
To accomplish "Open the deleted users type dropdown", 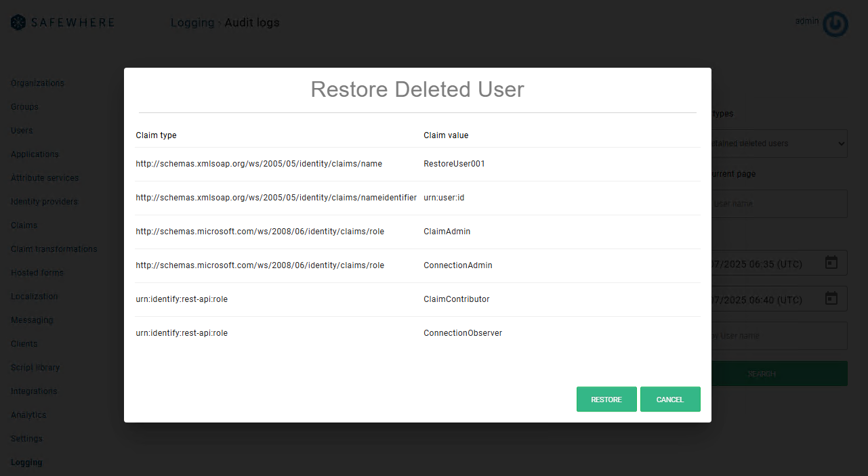I will click(x=779, y=144).
